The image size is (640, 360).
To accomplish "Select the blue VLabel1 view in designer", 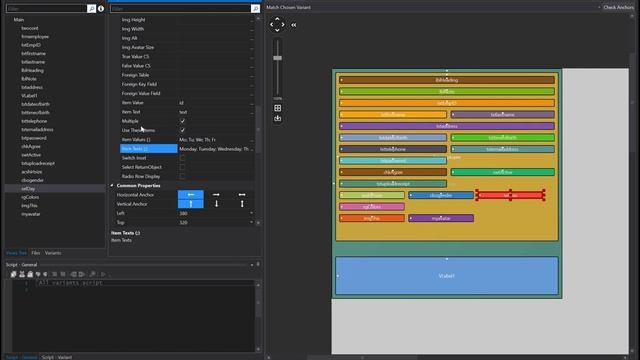I will point(447,276).
